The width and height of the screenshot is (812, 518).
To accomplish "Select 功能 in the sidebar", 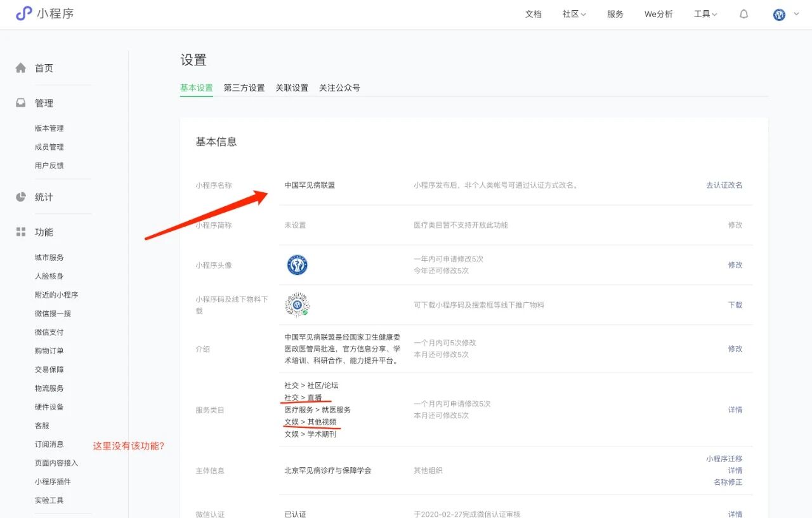I will (44, 232).
